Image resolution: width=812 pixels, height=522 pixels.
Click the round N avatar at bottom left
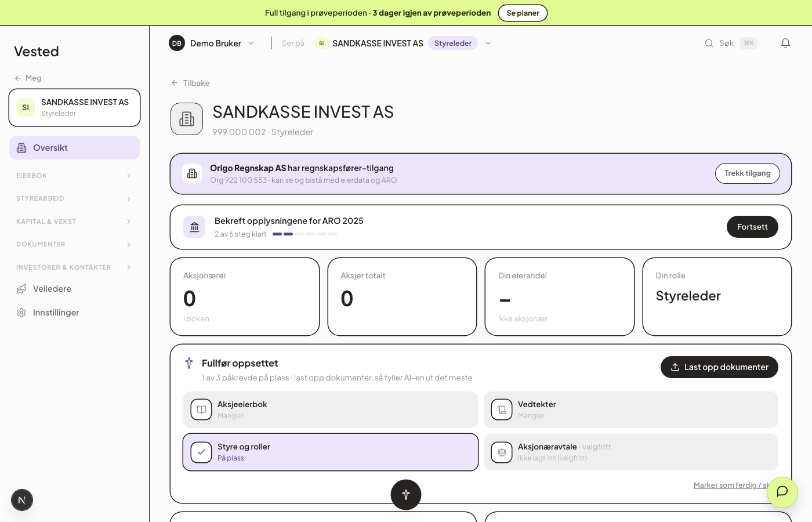point(22,500)
